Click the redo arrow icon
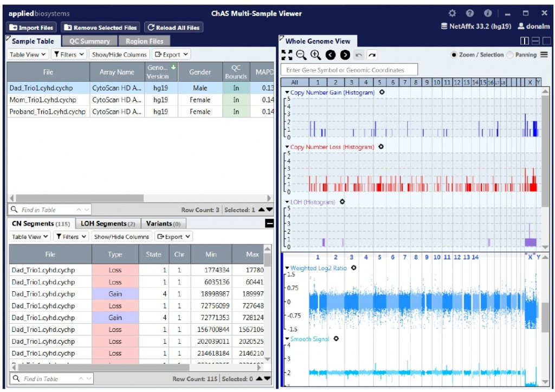Image resolution: width=555 pixels, height=392 pixels. 372,55
